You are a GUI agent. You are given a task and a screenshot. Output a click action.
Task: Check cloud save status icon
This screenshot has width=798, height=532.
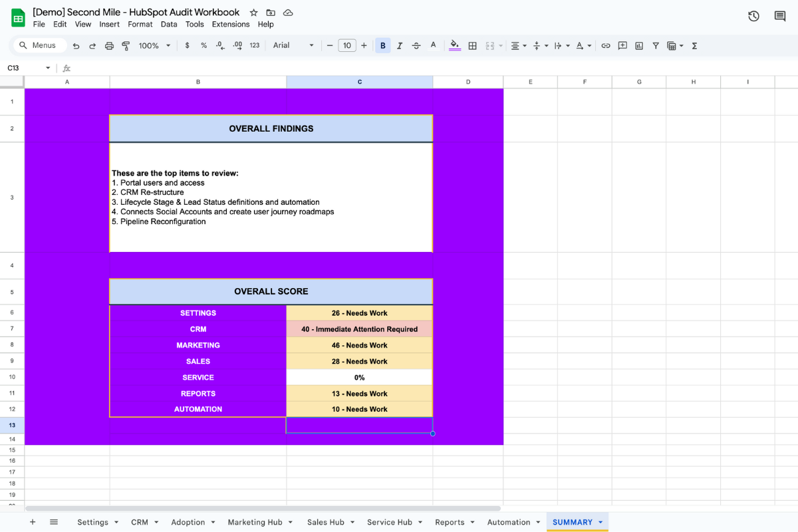[288, 13]
